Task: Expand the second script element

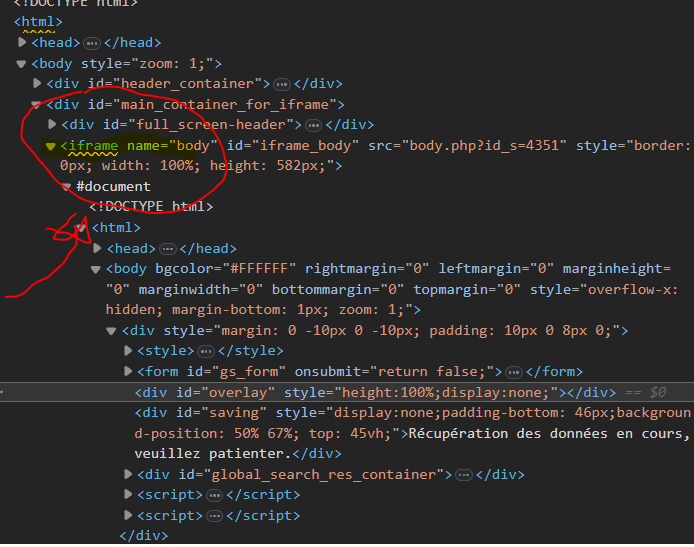Action: pos(128,515)
